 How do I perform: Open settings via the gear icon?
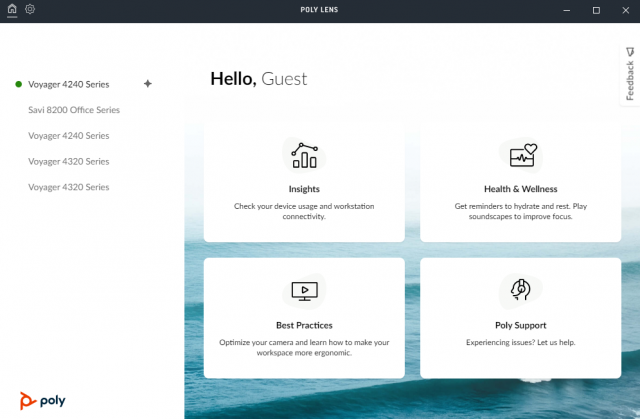coord(30,9)
